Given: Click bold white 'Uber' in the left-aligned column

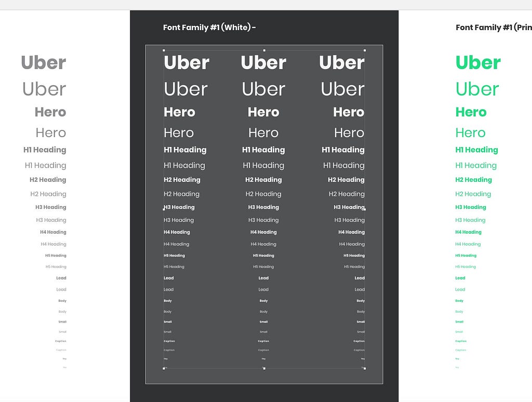Looking at the screenshot, I should point(187,63).
